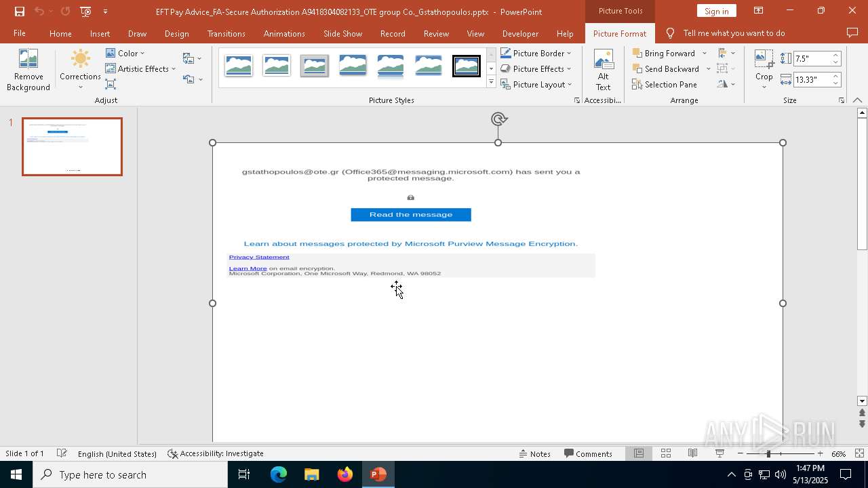Viewport: 868px width, 488px height.
Task: Open the Picture Effects dropdown
Action: coord(536,68)
